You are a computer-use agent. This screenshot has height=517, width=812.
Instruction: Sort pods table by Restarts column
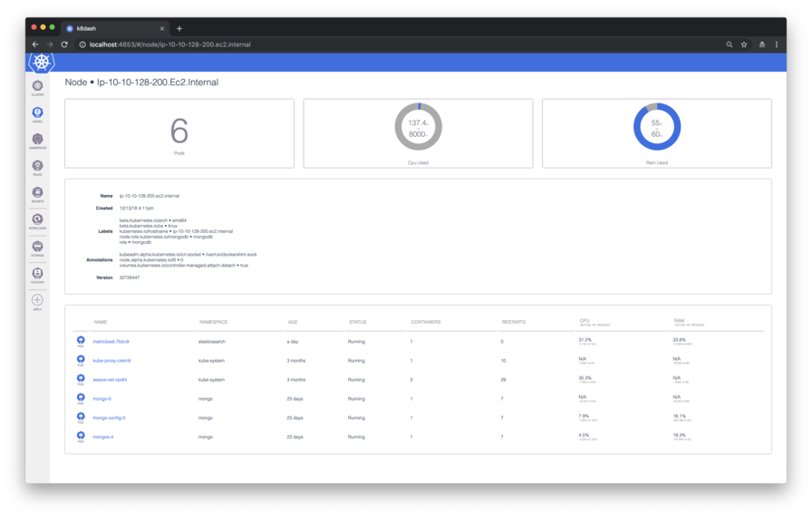coord(513,322)
